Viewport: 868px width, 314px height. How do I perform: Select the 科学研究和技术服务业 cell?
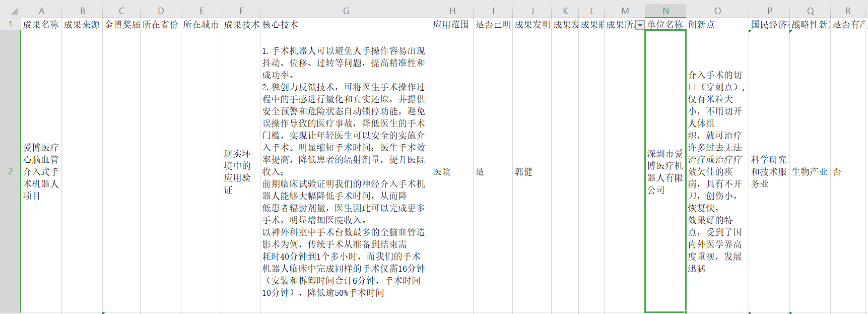click(x=769, y=172)
